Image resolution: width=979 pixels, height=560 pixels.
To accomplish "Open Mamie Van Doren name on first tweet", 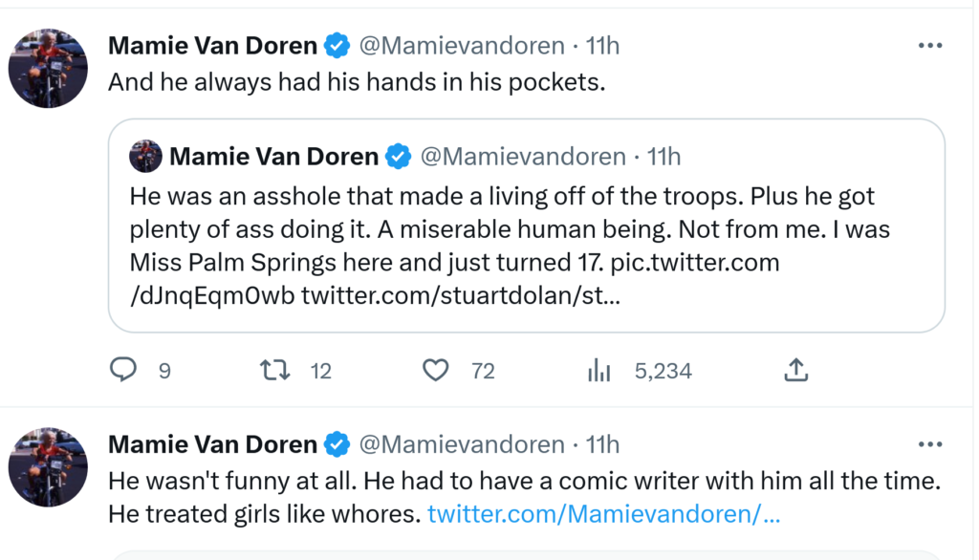I will coord(212,45).
